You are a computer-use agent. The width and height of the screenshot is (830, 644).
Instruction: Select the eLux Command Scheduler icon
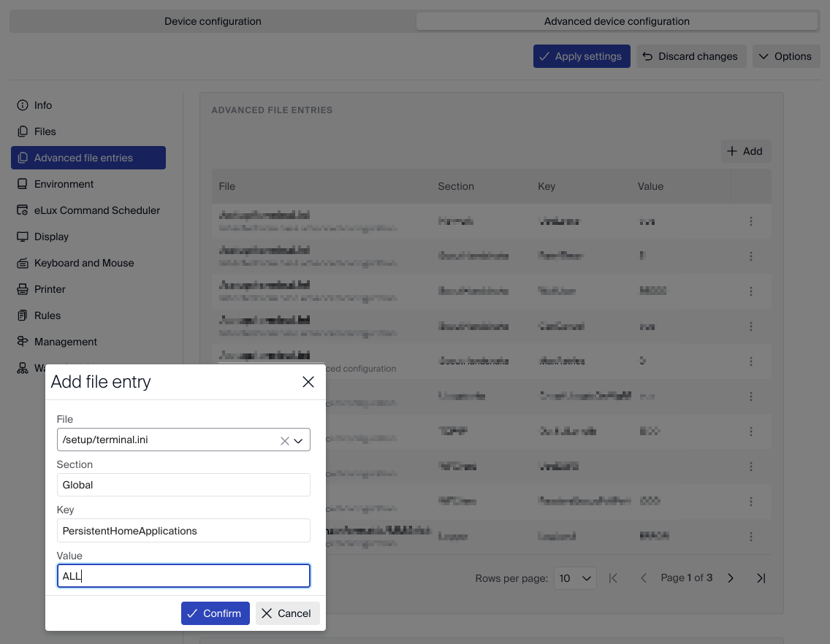point(23,210)
